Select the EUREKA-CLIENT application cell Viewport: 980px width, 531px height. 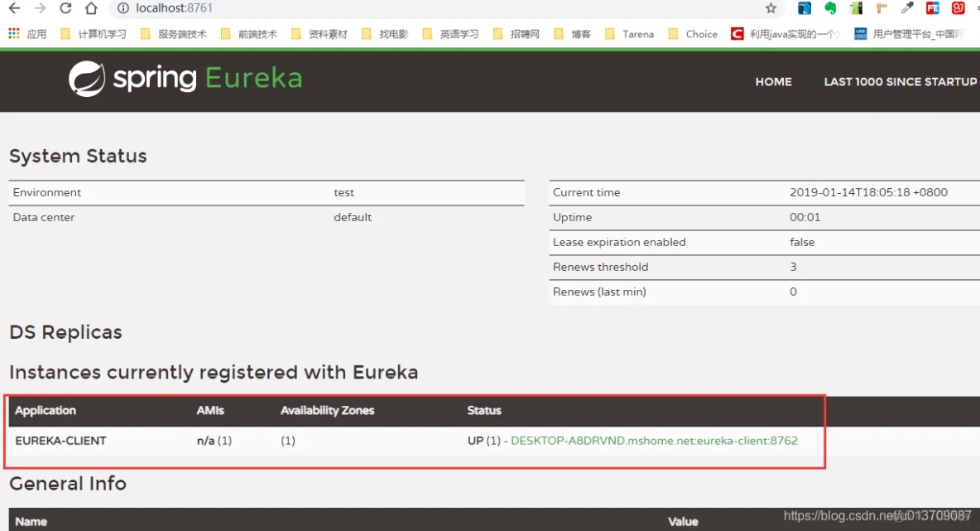(60, 441)
